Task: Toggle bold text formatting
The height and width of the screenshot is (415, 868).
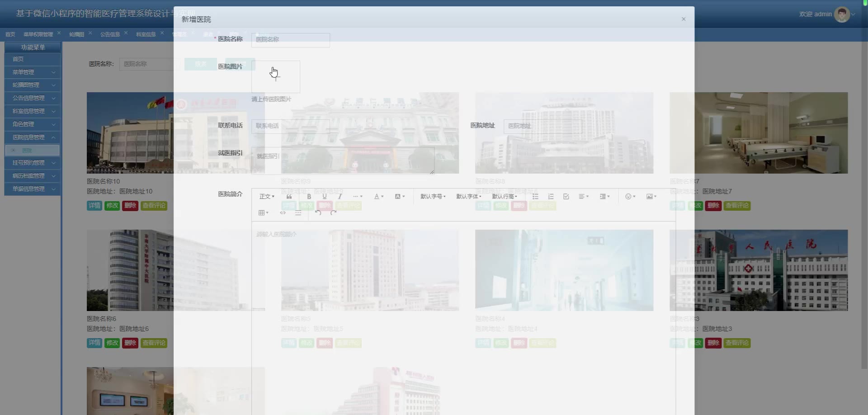Action: [309, 197]
